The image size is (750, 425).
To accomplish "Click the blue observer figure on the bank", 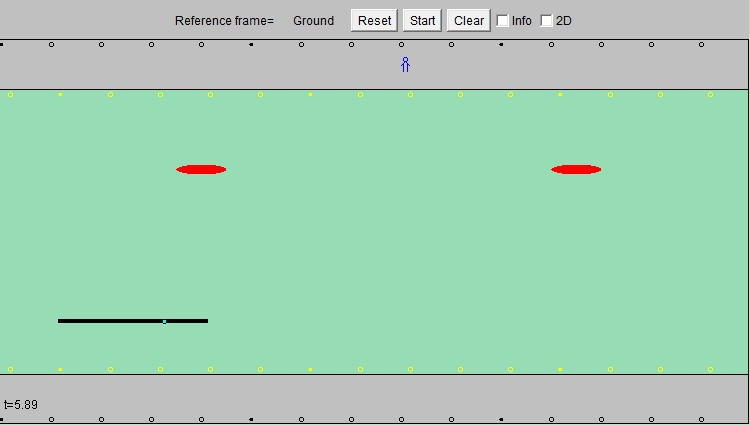I will tap(405, 65).
